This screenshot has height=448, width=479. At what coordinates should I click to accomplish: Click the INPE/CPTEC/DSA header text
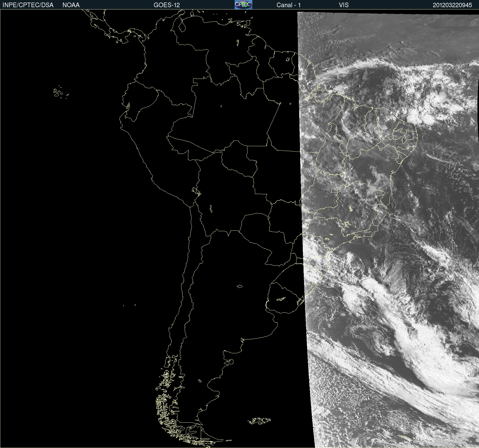28,5
